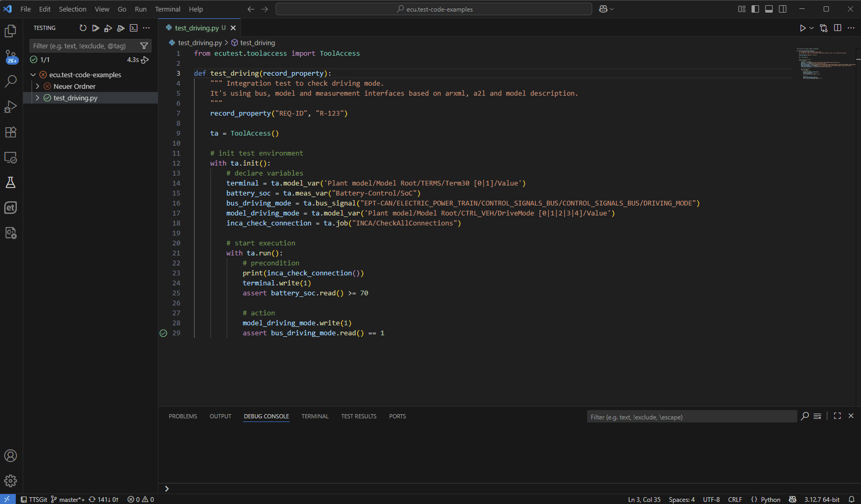Open the ecu.test 'et' view

point(11,208)
